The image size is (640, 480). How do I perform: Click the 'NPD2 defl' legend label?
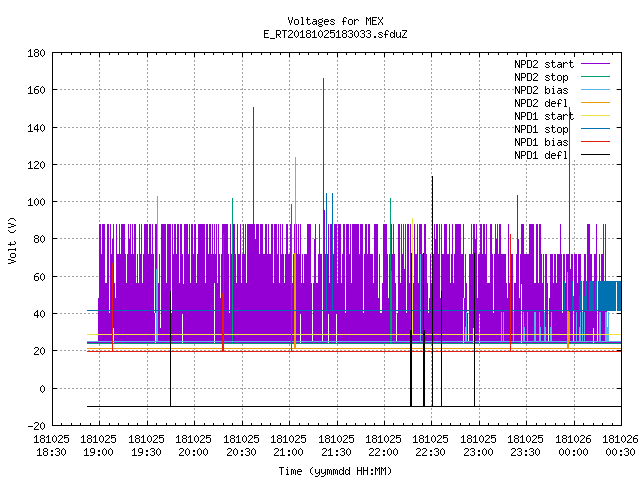click(x=541, y=103)
